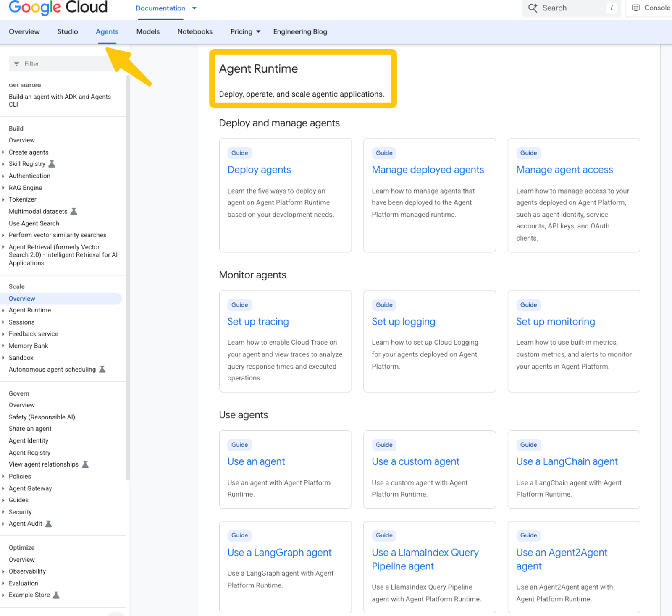The height and width of the screenshot is (616, 672).
Task: Select Safety (Responsible AI) in sidebar
Action: (x=42, y=417)
